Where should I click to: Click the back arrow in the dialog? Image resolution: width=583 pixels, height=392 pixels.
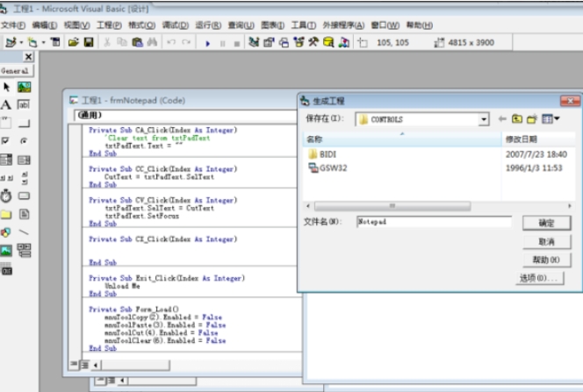click(502, 118)
